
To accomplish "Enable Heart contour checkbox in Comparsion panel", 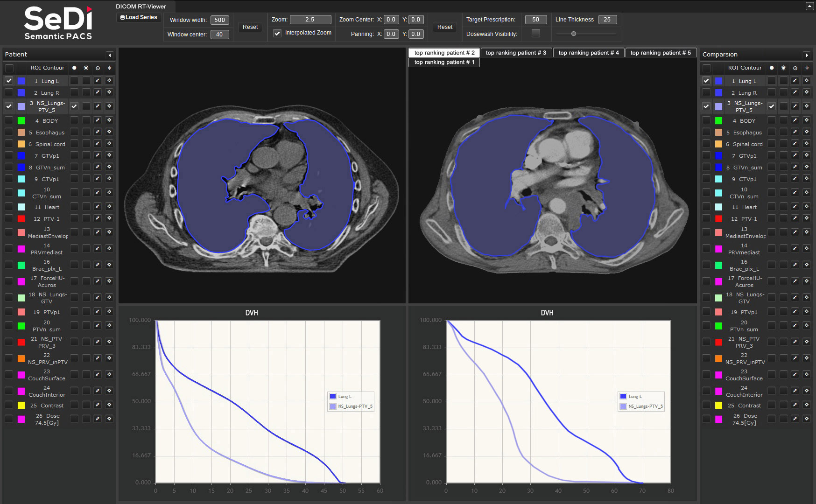I will coord(706,207).
